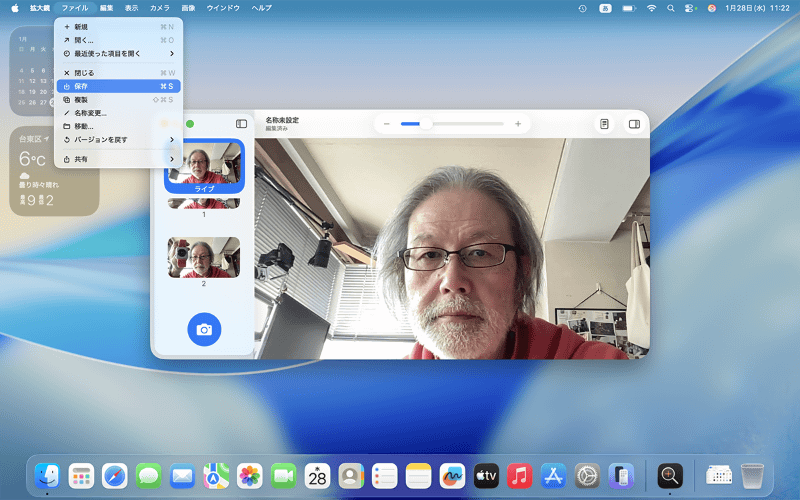The width and height of the screenshot is (800, 500).
Task: Open the Apple menu
Action: click(x=15, y=8)
